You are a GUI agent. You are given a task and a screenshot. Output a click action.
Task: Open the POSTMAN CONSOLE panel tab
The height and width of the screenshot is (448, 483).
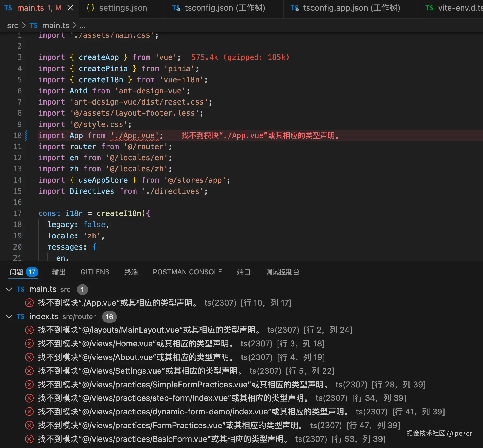pyautogui.click(x=187, y=272)
